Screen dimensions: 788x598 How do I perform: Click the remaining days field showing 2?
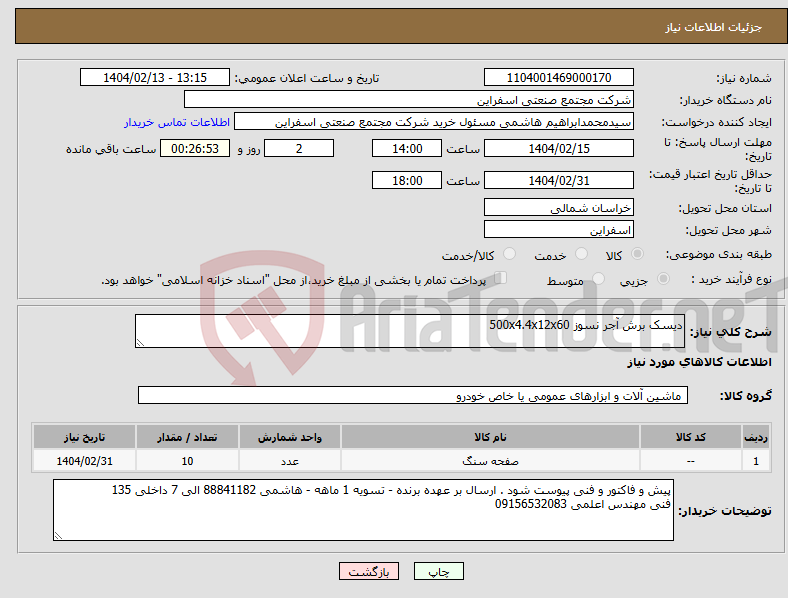coord(299,148)
